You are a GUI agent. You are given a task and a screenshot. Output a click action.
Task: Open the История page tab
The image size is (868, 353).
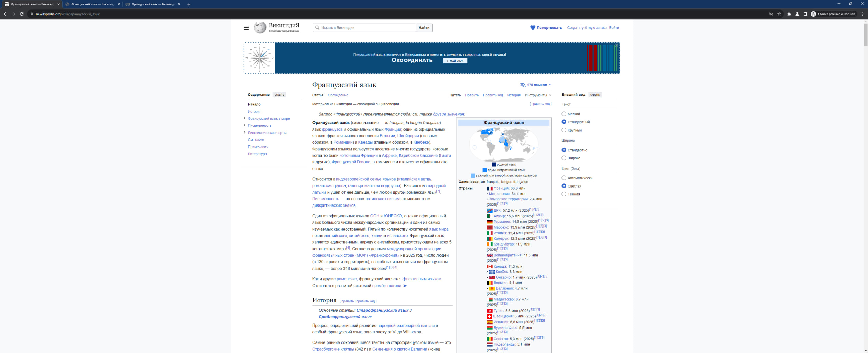[514, 95]
